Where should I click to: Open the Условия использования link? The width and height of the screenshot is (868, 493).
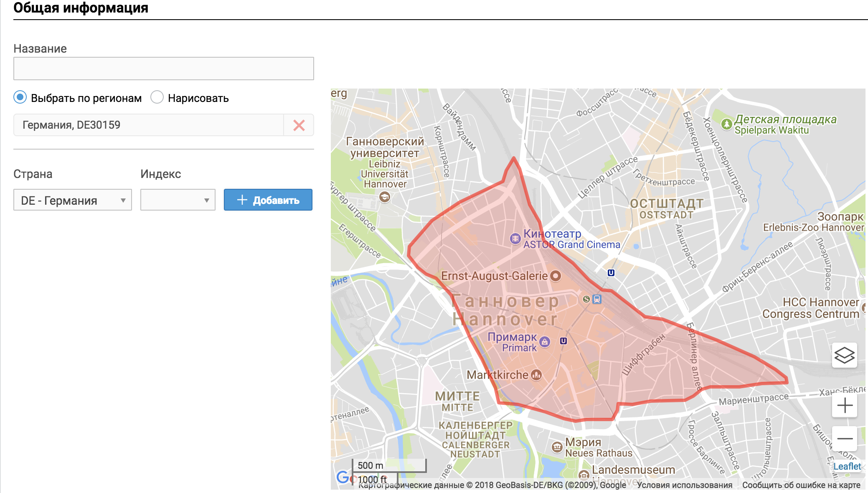click(684, 485)
